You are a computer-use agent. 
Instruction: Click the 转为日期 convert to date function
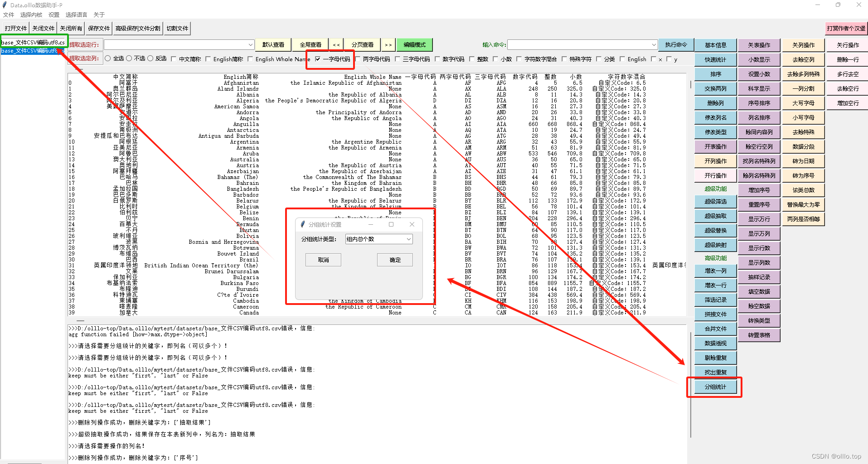pyautogui.click(x=802, y=160)
